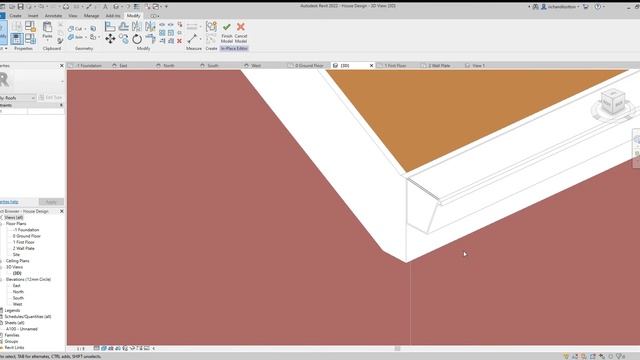The width and height of the screenshot is (640, 360).
Task: Switch to the View 1 tab
Action: 478,65
